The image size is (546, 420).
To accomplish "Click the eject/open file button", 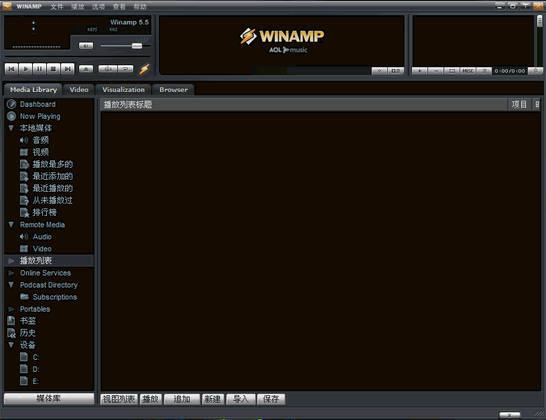I will pos(86,69).
